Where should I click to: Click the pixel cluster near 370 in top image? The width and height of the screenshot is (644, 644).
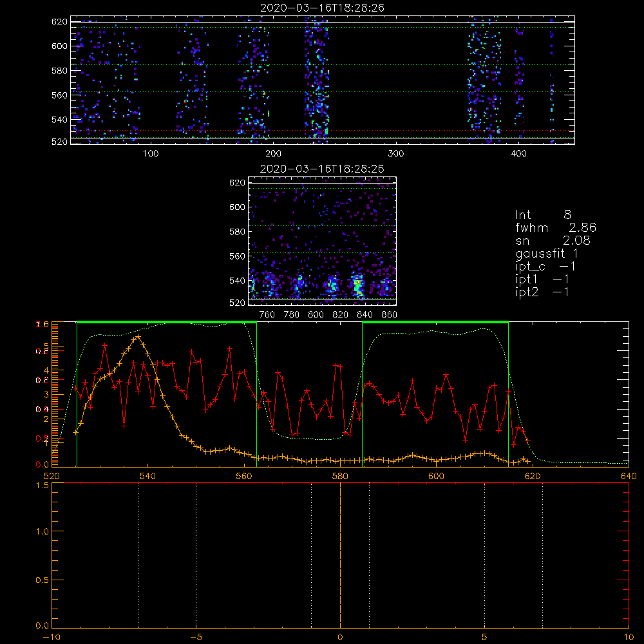[485, 80]
